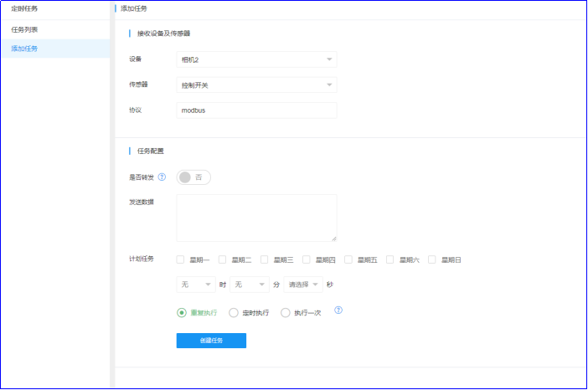Check the 星期六 checkbox
The width and height of the screenshot is (588, 390).
click(390, 259)
